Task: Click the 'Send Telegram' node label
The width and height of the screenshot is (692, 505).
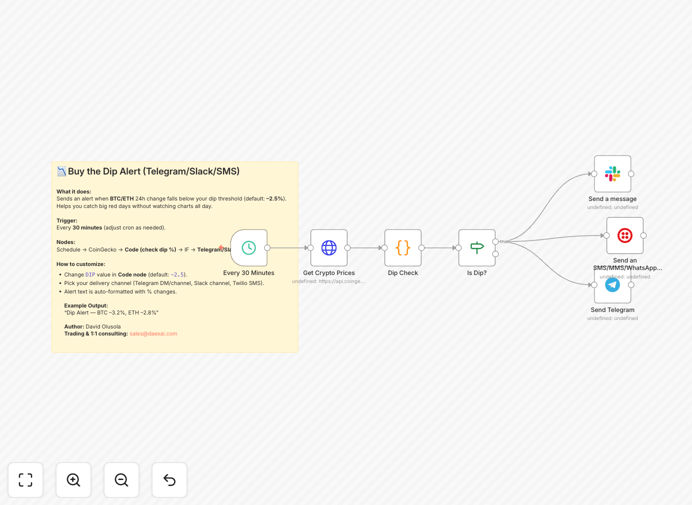Action: 613,310
